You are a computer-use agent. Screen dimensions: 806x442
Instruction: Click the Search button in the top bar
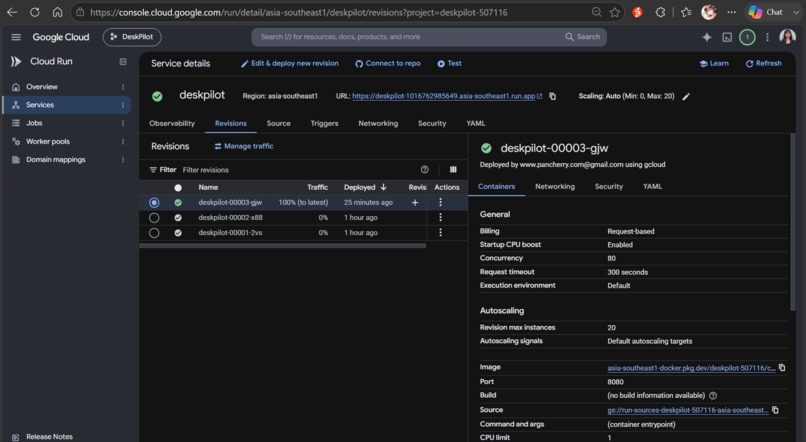pos(583,37)
